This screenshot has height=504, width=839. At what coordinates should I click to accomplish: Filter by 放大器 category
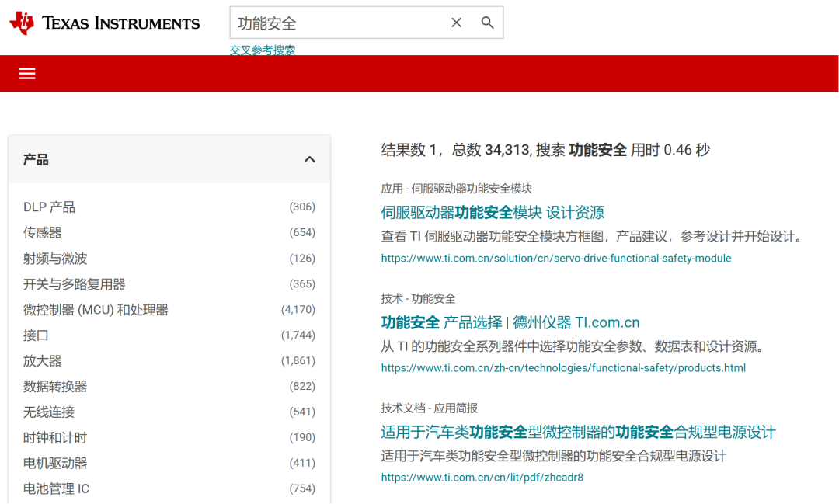coord(42,361)
